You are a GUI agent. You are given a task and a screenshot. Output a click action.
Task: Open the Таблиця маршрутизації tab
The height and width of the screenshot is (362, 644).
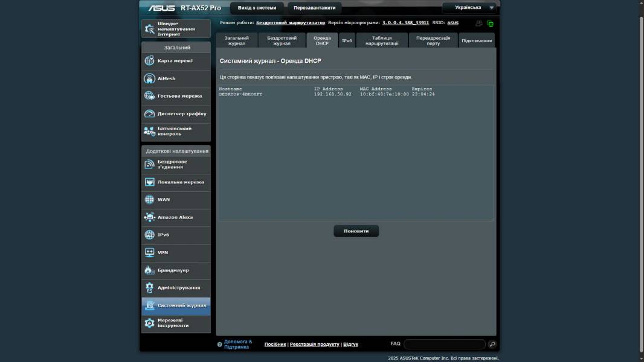coord(382,40)
